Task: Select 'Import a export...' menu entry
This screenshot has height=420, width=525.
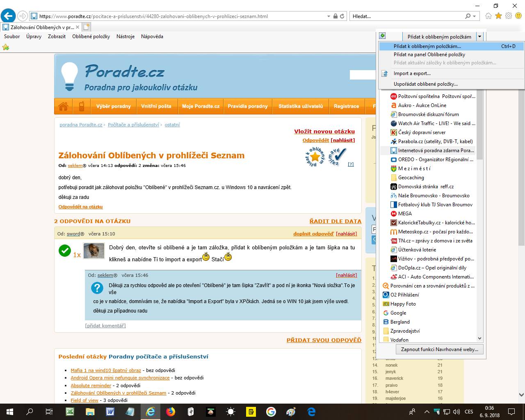Action: coord(451,73)
